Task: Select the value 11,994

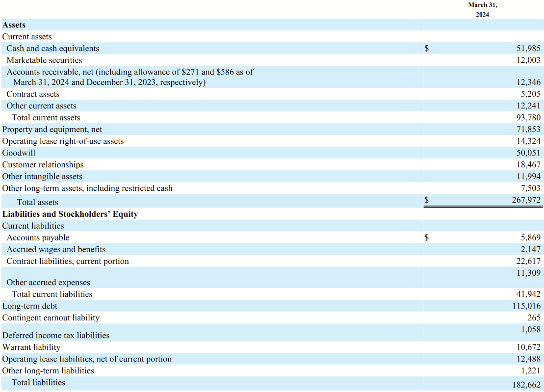Action: pyautogui.click(x=528, y=177)
